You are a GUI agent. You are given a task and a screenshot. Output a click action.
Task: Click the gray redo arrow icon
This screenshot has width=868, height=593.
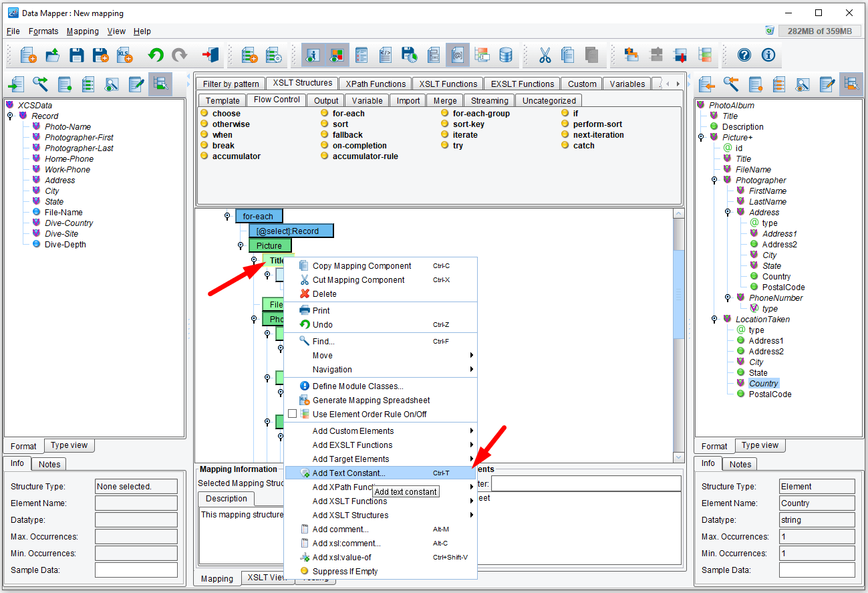coord(179,55)
